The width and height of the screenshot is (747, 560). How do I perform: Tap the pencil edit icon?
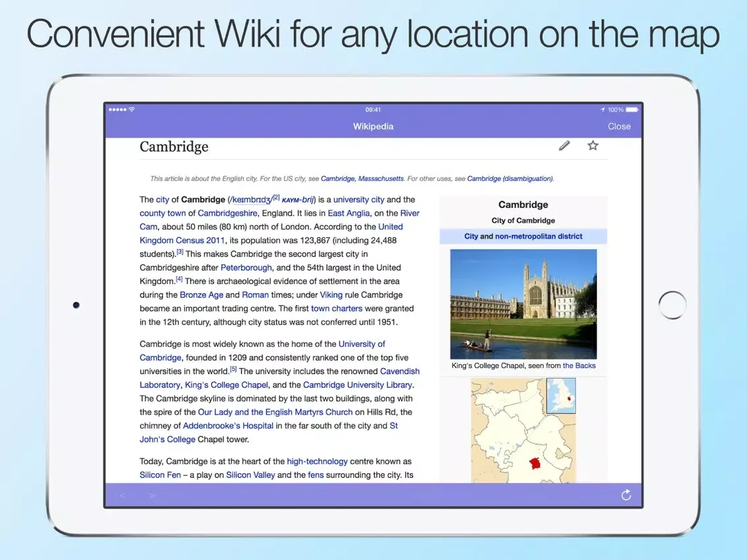point(564,146)
